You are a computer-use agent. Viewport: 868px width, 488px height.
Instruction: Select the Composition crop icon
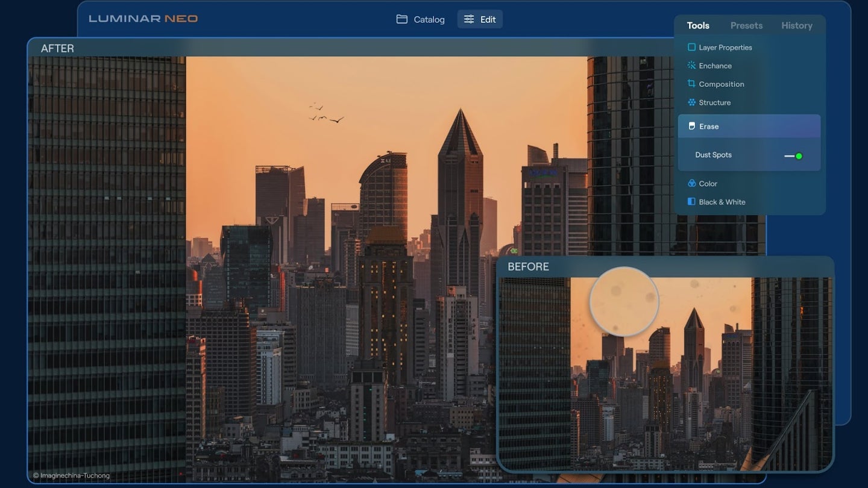tap(691, 84)
